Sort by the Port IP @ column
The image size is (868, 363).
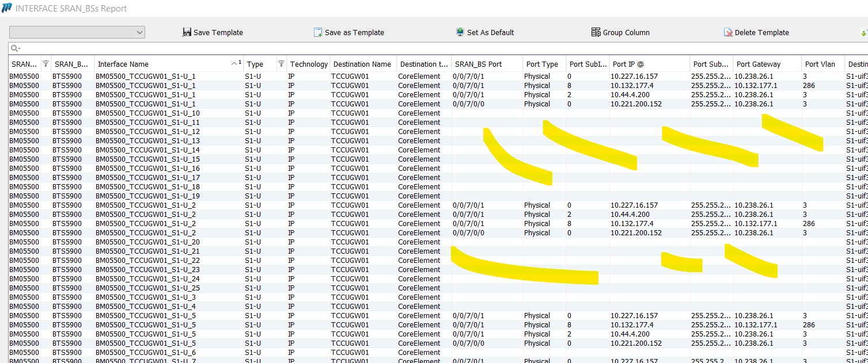point(628,64)
